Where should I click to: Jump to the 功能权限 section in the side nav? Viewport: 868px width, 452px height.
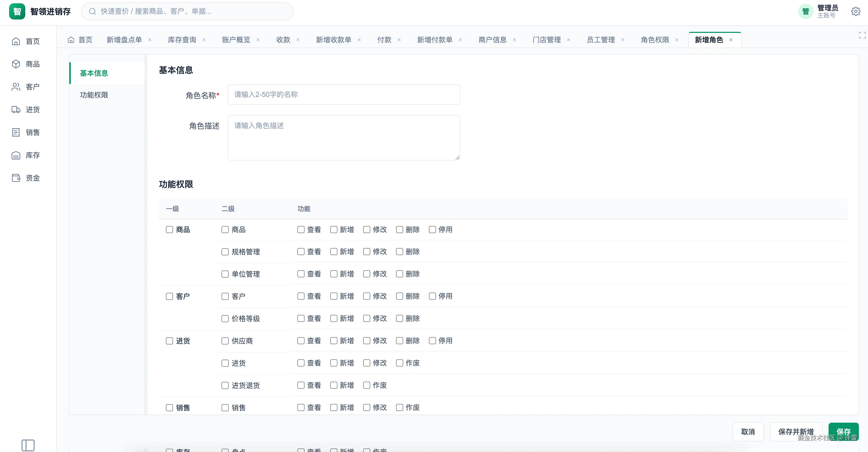point(107,95)
